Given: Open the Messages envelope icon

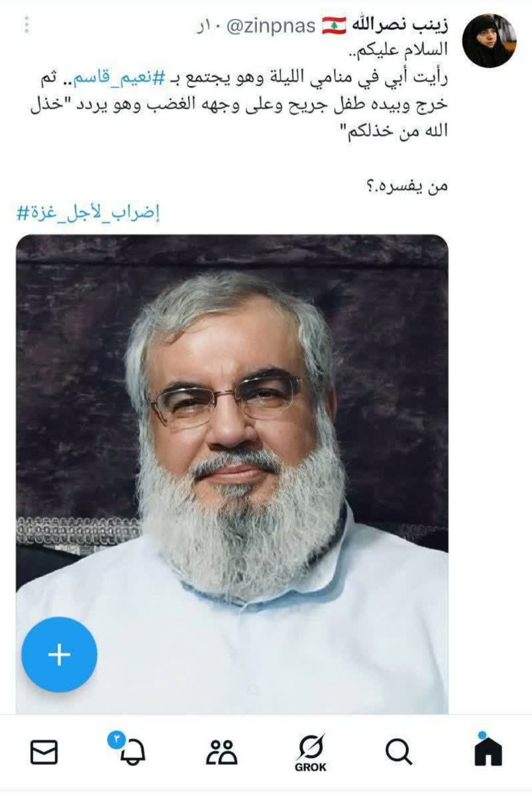Looking at the screenshot, I should pos(44,752).
